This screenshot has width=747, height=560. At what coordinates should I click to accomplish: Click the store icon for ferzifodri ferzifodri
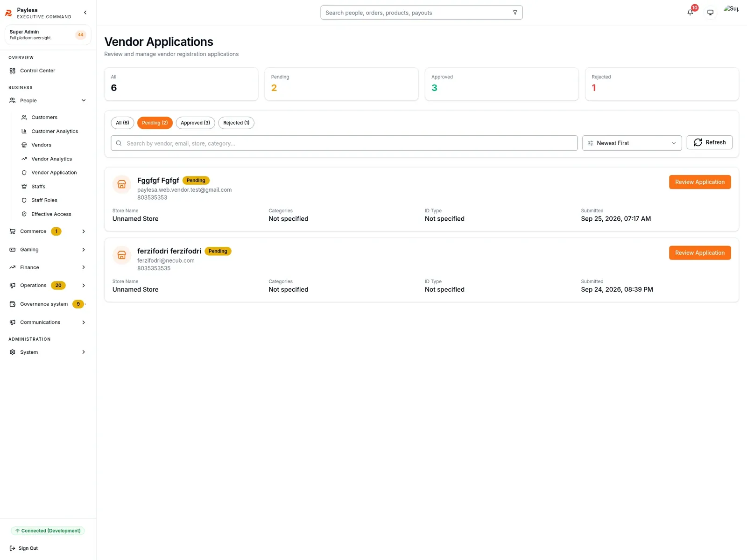(122, 255)
